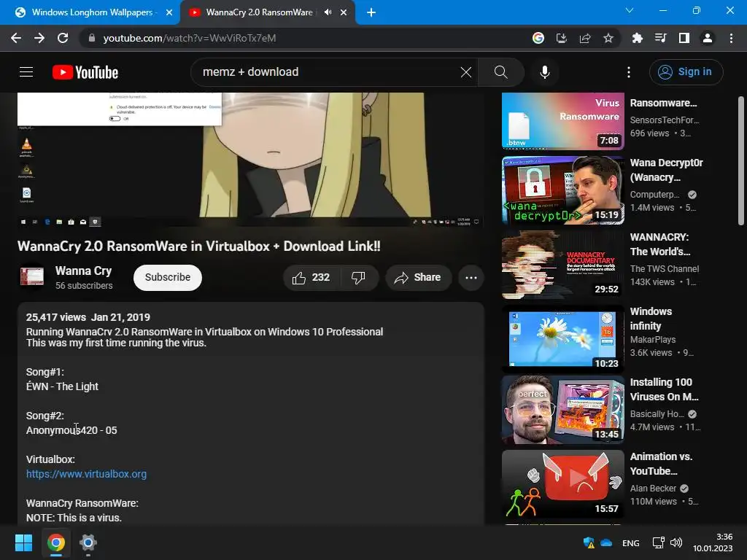Open Settings from the taskbar
Viewport: 747px width, 560px height.
(x=88, y=542)
